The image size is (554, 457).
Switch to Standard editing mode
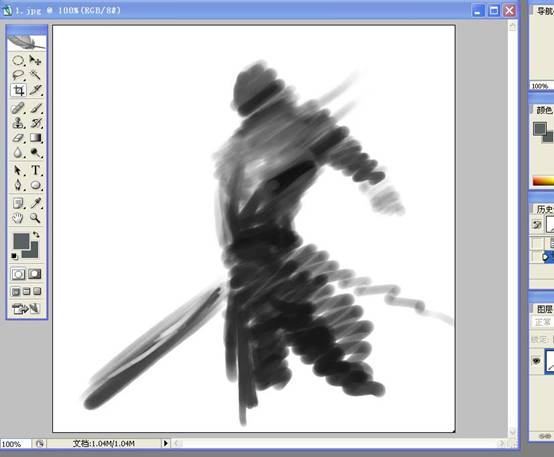(x=18, y=274)
